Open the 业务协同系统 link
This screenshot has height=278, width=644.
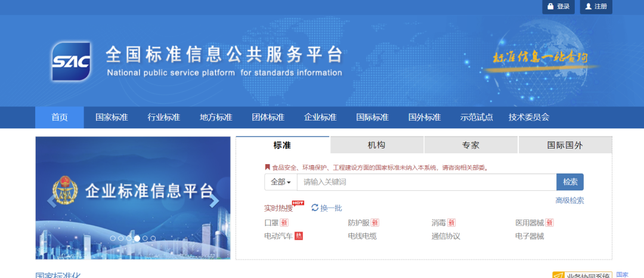pyautogui.click(x=582, y=274)
